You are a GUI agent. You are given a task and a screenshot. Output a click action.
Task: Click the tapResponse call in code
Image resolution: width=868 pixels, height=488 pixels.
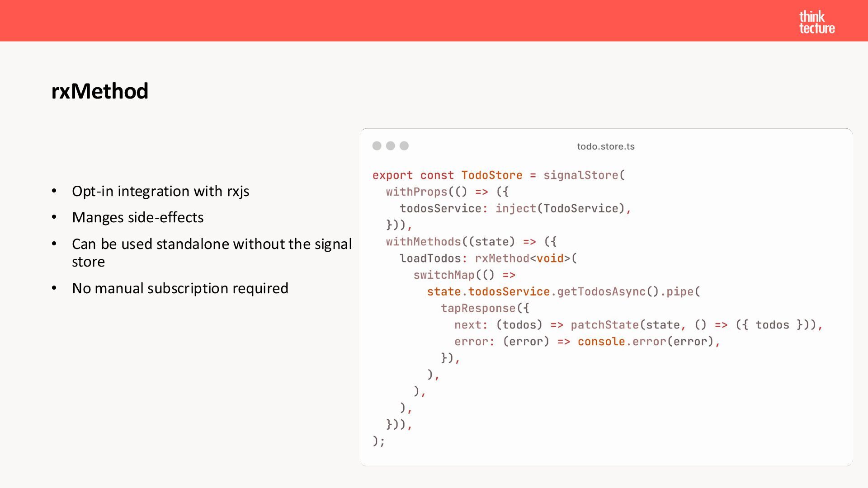tap(478, 309)
